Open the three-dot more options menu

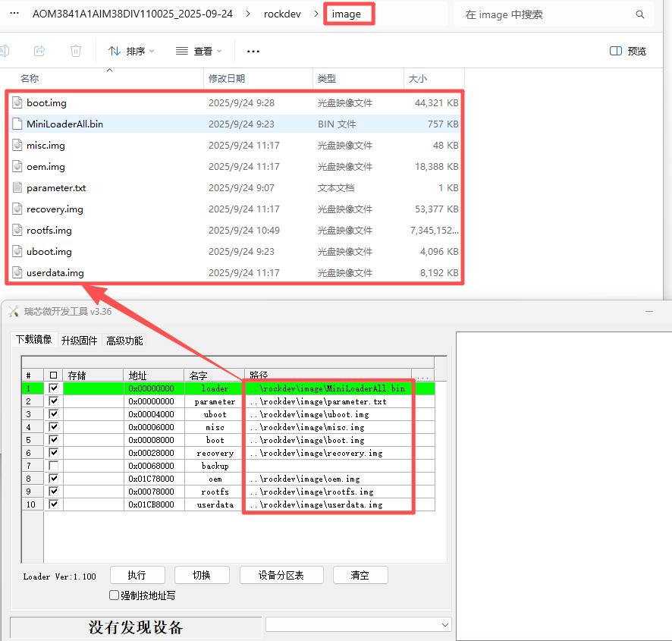click(x=253, y=51)
